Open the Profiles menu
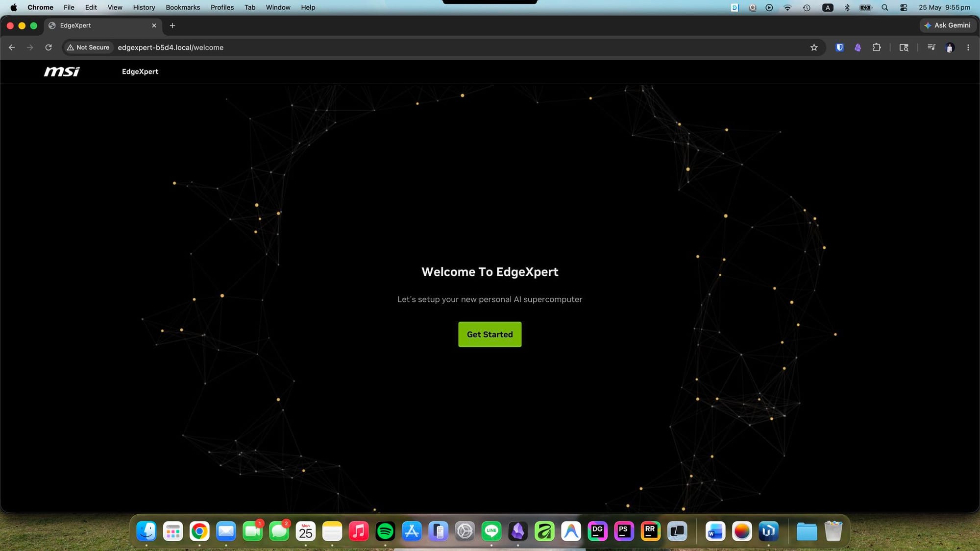 pyautogui.click(x=222, y=7)
